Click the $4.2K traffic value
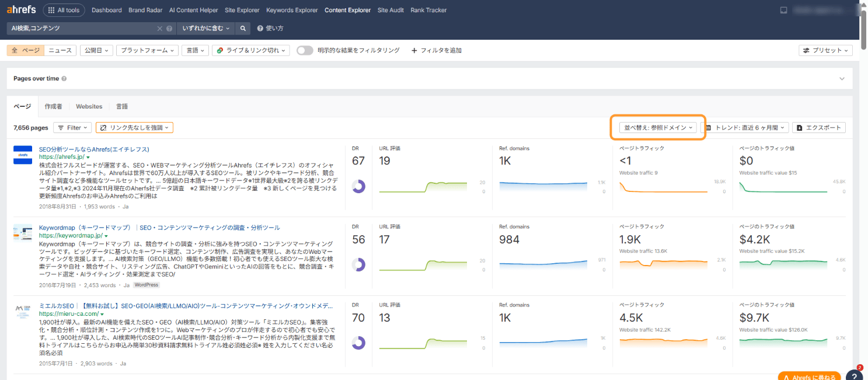868x380 pixels. pos(755,239)
